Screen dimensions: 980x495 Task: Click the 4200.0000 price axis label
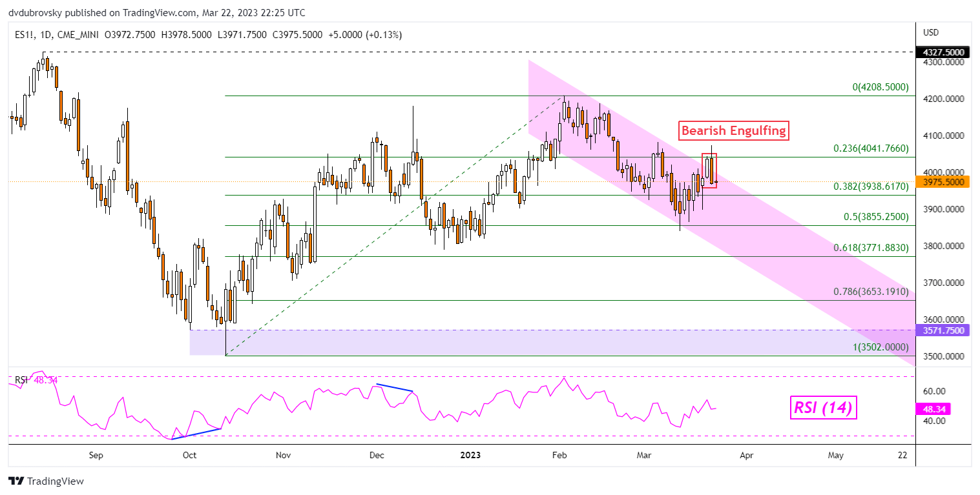945,99
